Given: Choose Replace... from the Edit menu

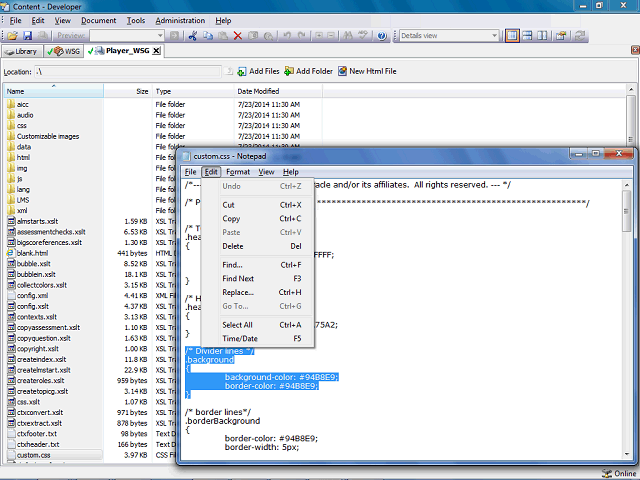Looking at the screenshot, I should [262, 292].
